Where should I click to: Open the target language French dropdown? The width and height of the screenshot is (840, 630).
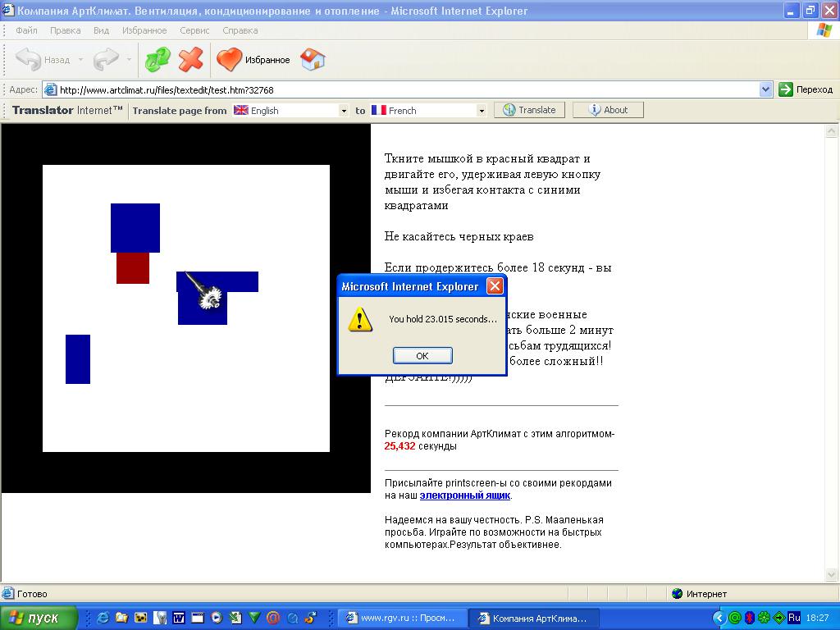[x=482, y=111]
